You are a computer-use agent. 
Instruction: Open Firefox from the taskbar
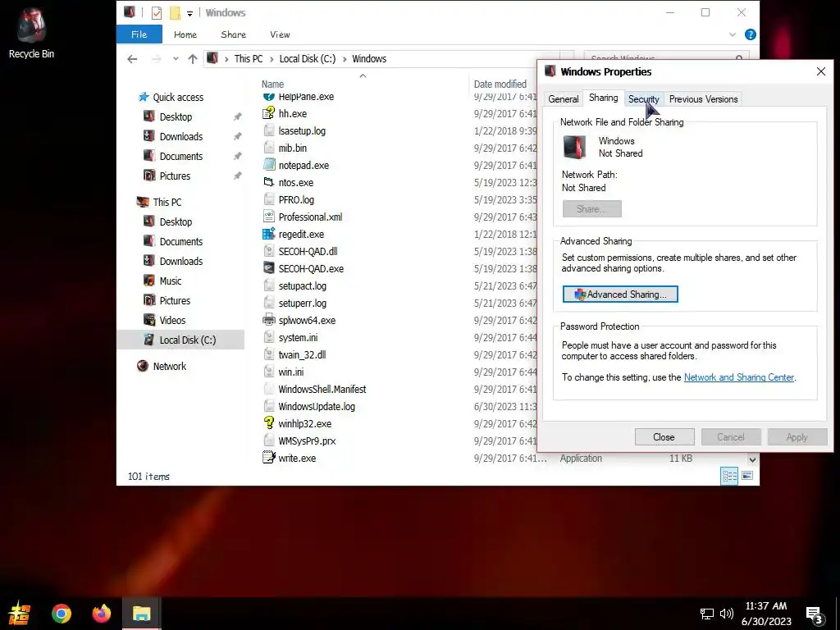point(101,614)
